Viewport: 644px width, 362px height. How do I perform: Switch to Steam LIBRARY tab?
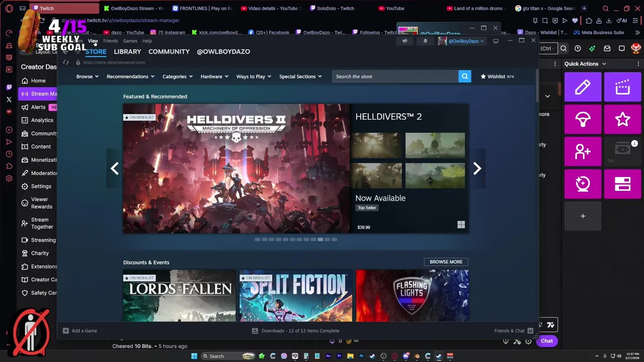click(127, 51)
